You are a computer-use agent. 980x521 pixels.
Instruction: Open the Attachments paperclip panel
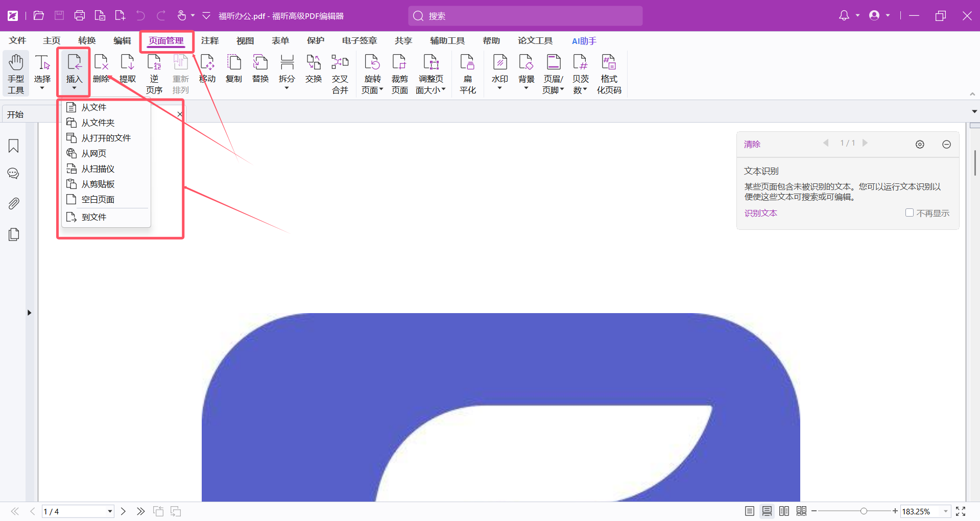pyautogui.click(x=14, y=203)
